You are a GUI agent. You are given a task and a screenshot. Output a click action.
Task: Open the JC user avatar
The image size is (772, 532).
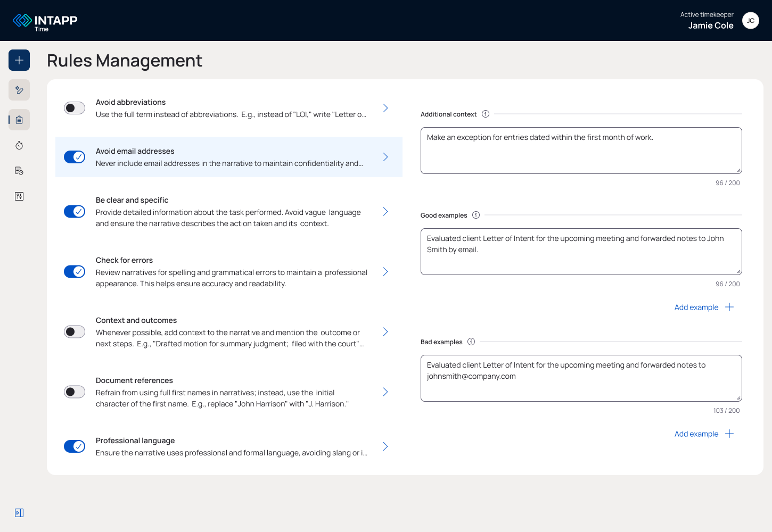tap(751, 21)
